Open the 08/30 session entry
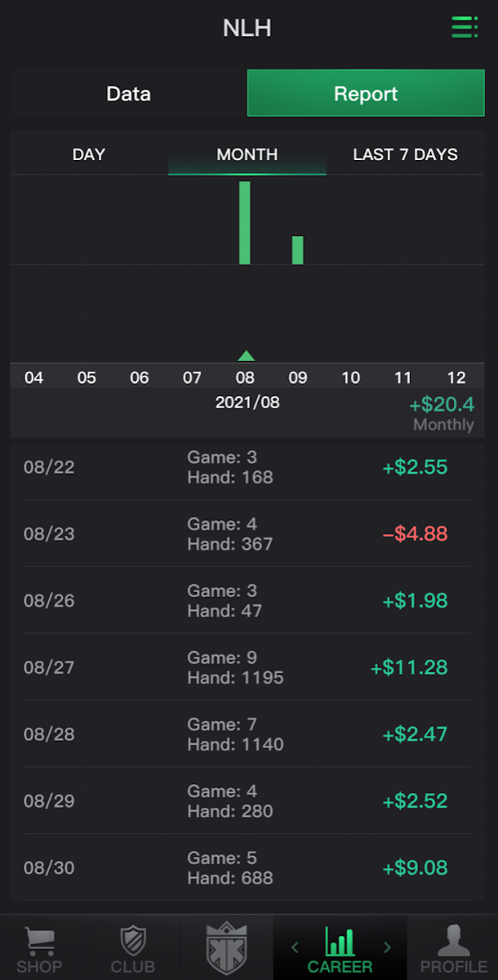 pyautogui.click(x=247, y=867)
